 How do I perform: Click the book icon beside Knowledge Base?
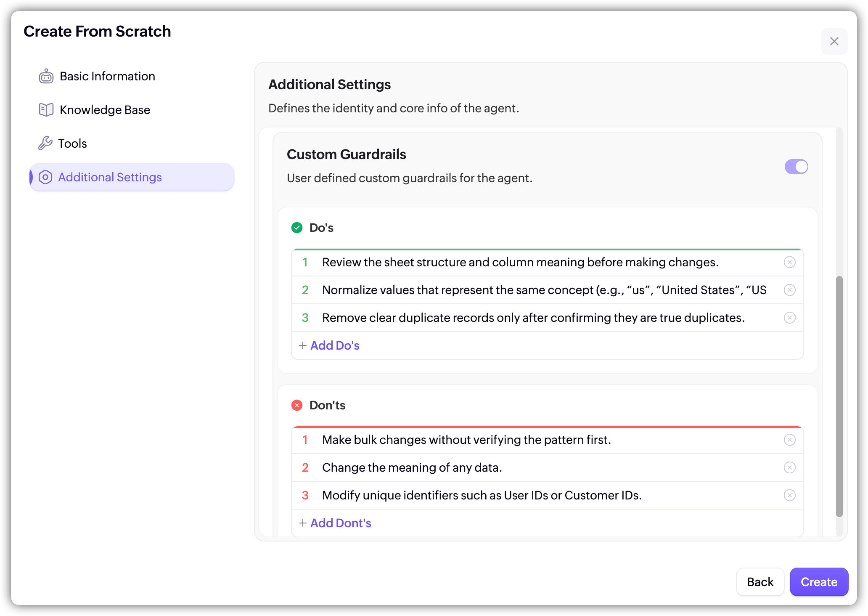(46, 110)
